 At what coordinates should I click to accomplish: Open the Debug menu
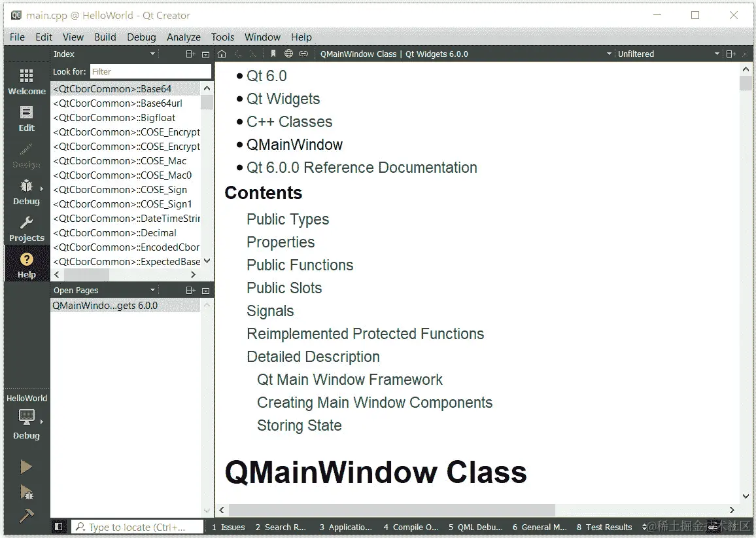[x=141, y=37]
